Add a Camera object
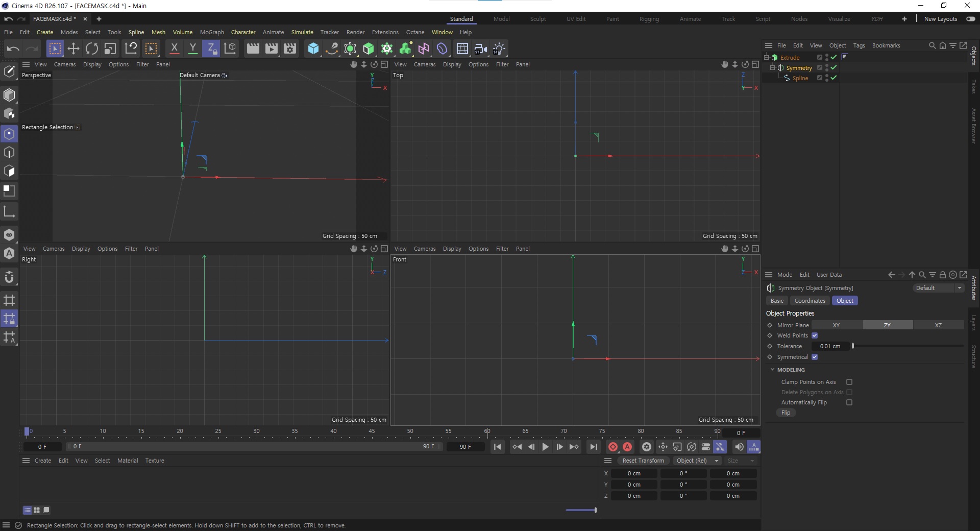Viewport: 980px width, 531px height. pos(481,49)
